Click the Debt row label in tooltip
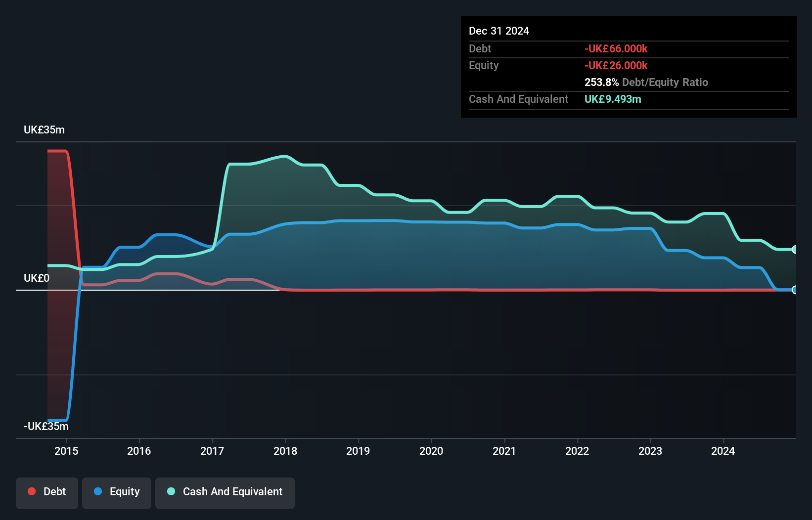 (x=480, y=48)
